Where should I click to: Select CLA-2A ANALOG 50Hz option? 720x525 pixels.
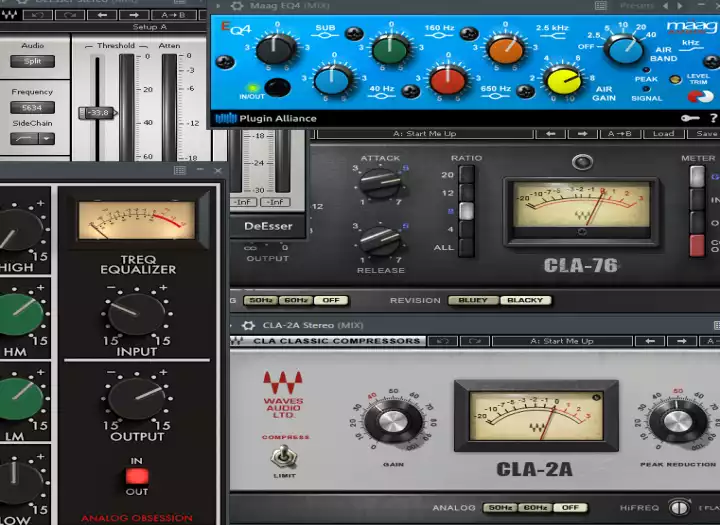coord(500,508)
